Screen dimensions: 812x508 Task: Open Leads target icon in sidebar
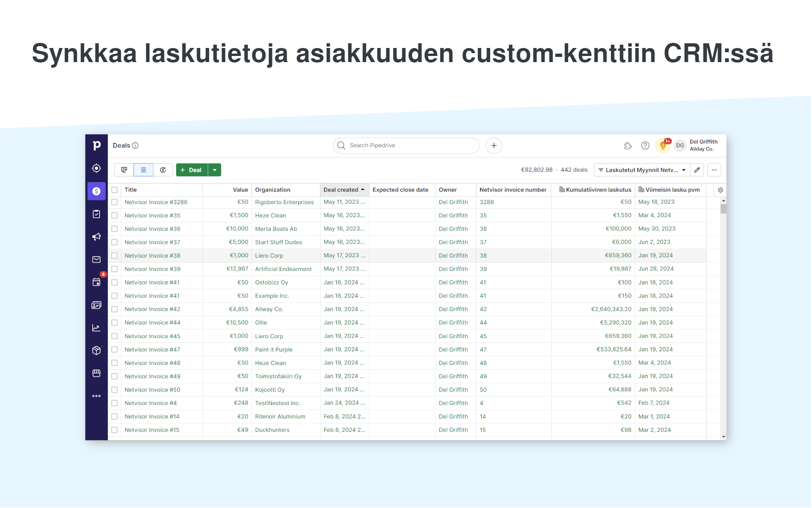(96, 168)
